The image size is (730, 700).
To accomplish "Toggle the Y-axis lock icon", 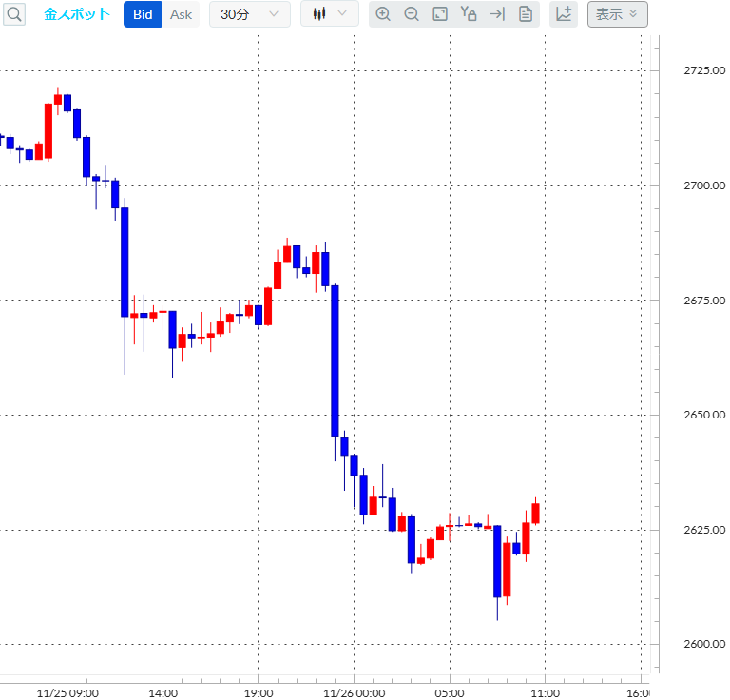I will tap(469, 14).
